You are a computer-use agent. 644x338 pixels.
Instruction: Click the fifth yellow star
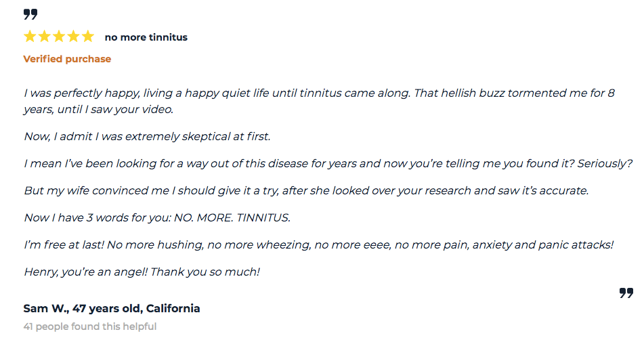click(88, 37)
